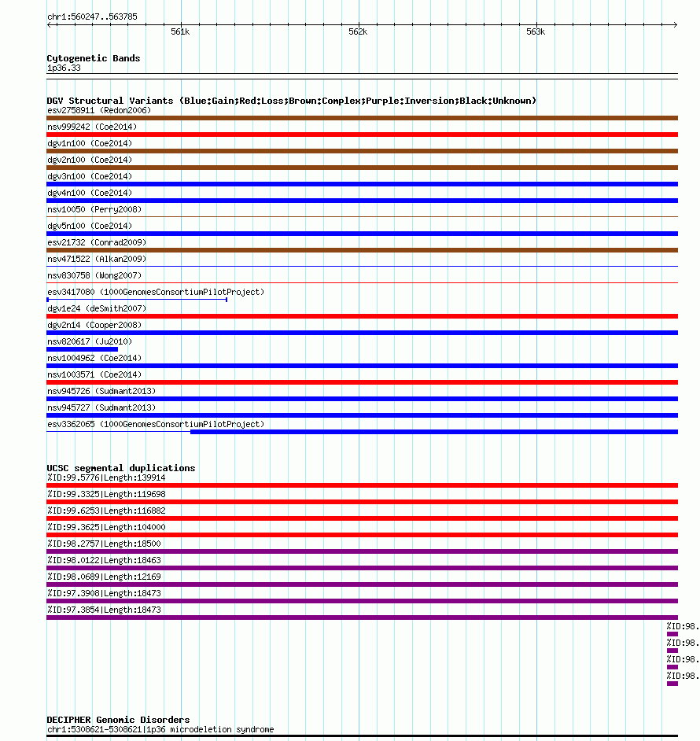Click the dgv3n100 (Coe2014) label
Screen dimensions: 700x741
click(x=90, y=176)
